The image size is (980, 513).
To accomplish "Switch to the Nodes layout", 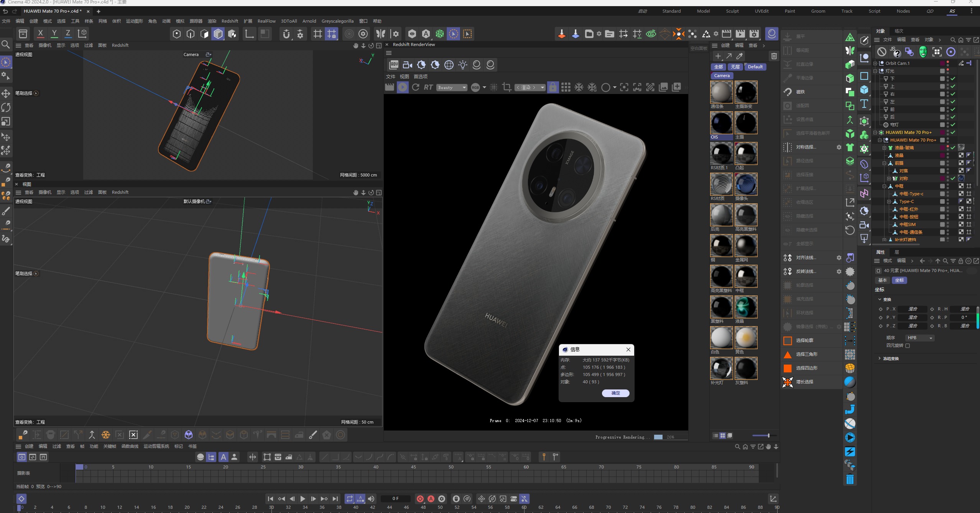I will pos(903,11).
